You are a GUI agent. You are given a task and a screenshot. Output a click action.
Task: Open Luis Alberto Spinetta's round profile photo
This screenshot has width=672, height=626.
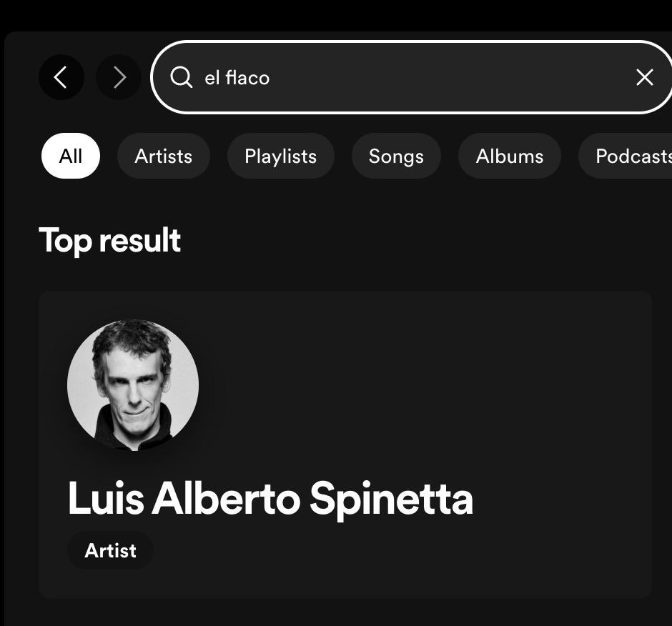pos(133,384)
